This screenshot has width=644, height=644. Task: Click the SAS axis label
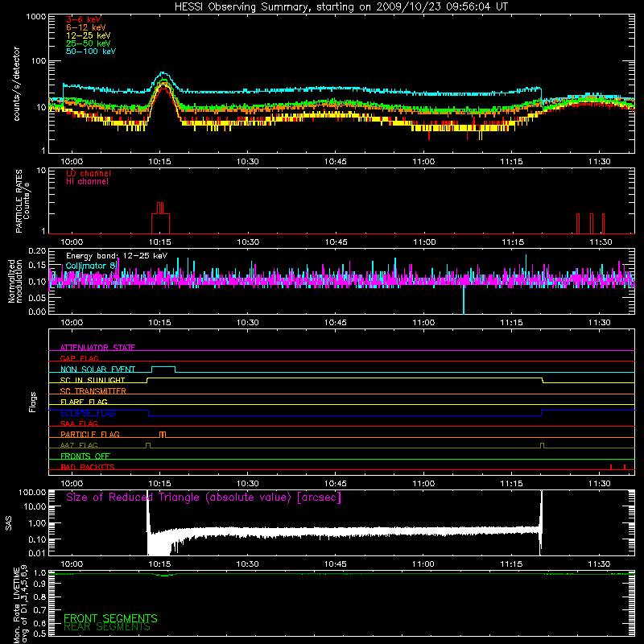tap(8, 523)
